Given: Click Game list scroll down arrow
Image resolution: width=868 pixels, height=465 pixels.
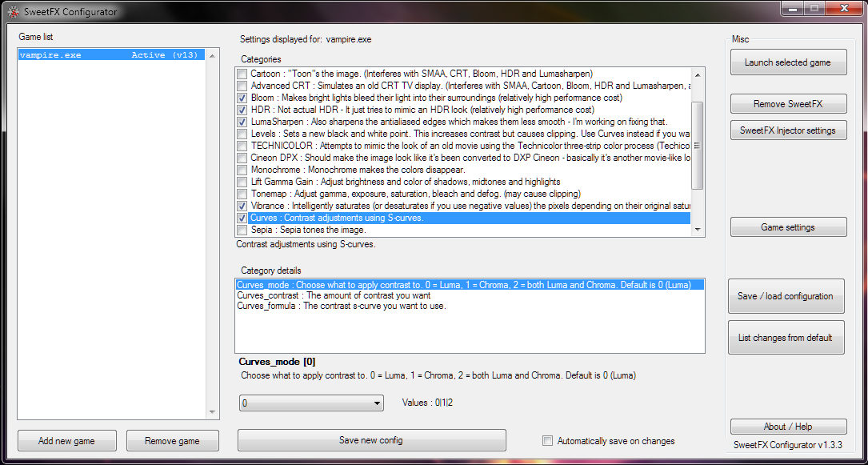Looking at the screenshot, I should [x=211, y=412].
